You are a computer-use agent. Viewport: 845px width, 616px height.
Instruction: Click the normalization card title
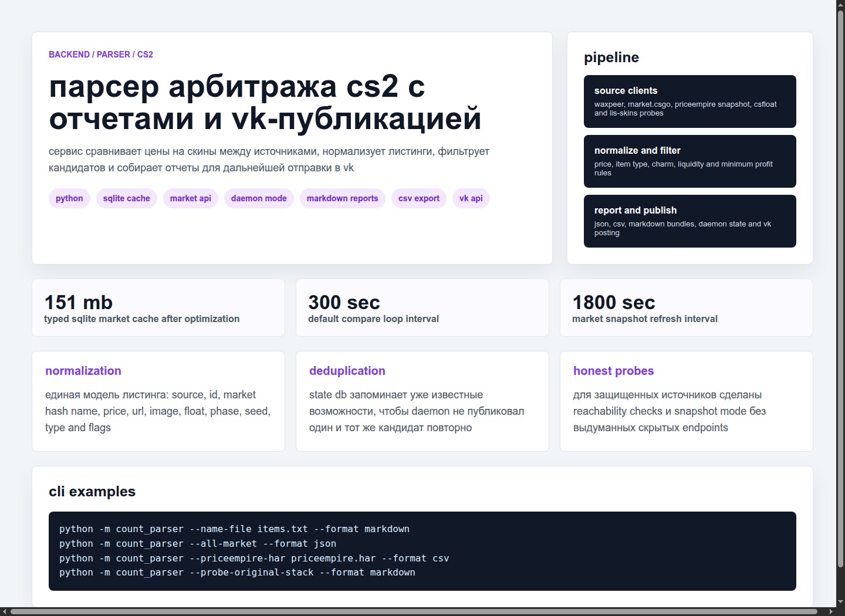click(83, 371)
